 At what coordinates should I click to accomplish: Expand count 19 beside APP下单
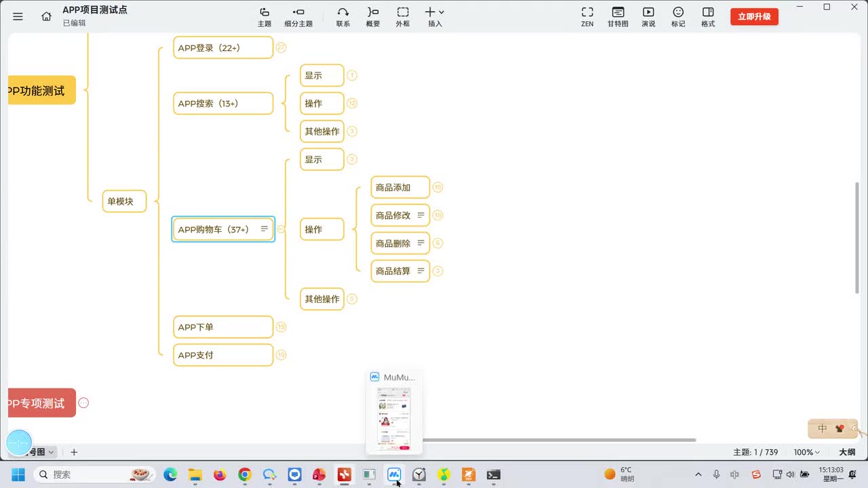[281, 327]
